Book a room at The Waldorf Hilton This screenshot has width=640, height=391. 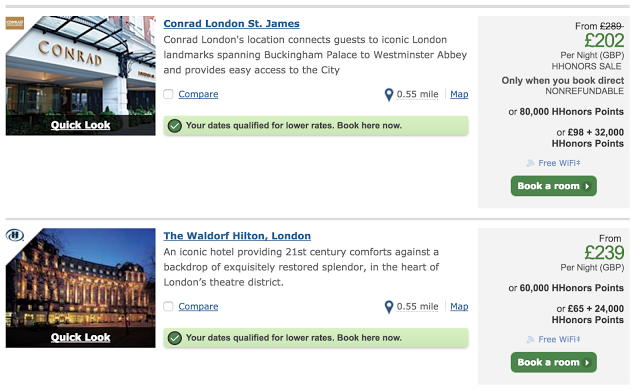pos(553,362)
